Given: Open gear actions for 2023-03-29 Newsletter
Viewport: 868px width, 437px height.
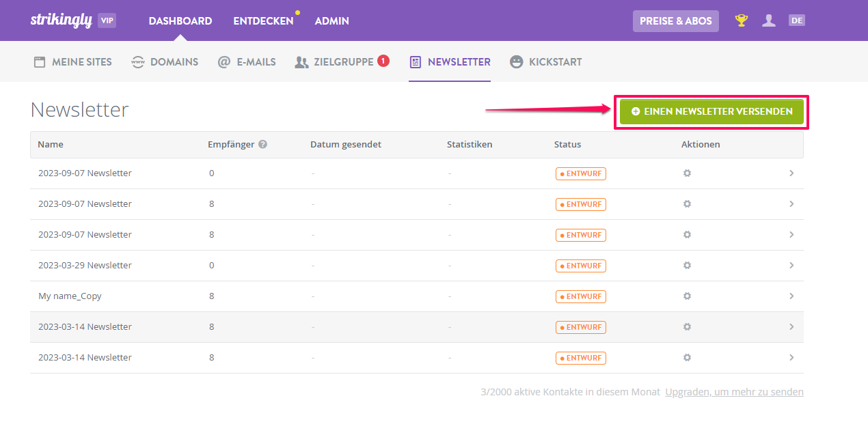Looking at the screenshot, I should pyautogui.click(x=687, y=266).
